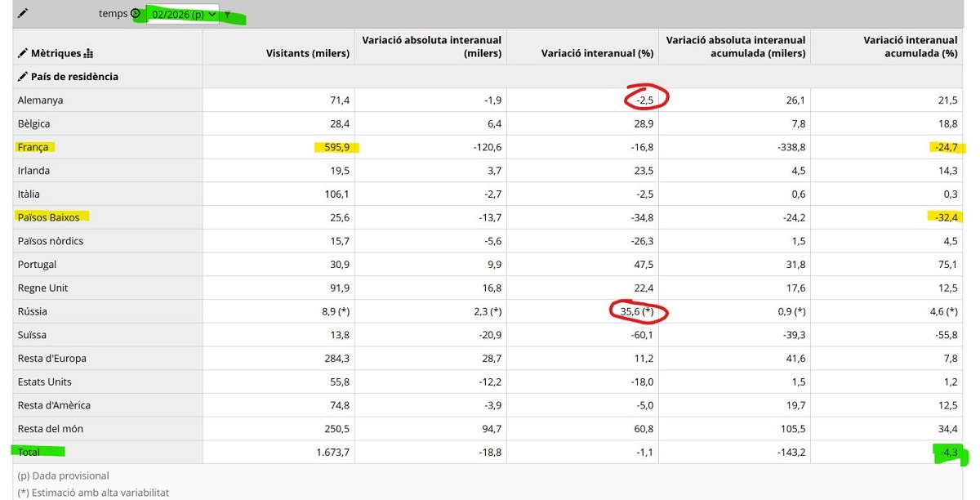
Task: Click the Total row label
Action: [29, 452]
